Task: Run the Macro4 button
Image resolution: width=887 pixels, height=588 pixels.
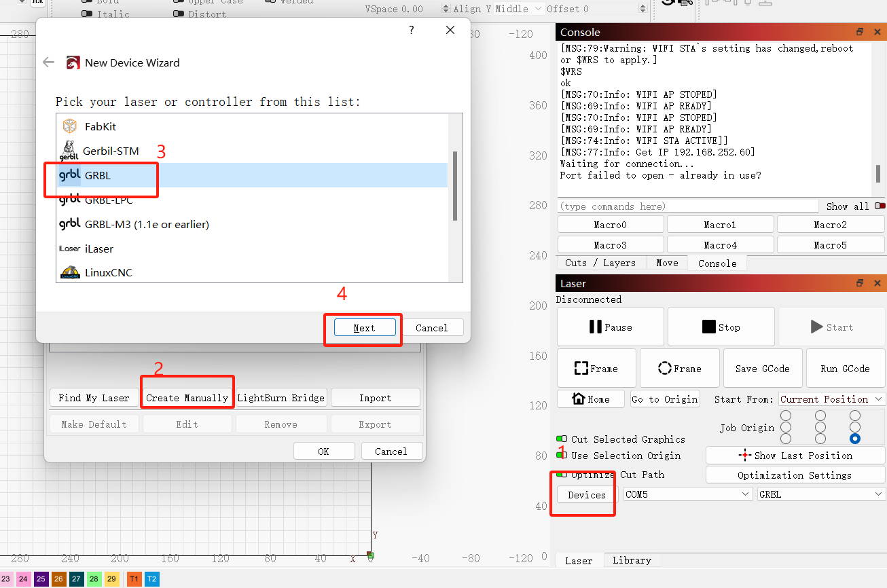Action: point(720,245)
